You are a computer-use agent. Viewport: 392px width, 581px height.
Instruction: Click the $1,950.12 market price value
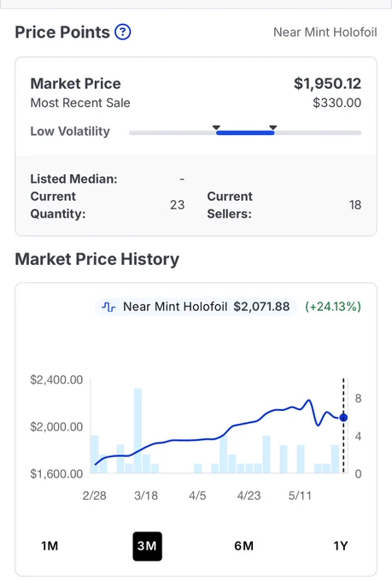[x=327, y=84]
